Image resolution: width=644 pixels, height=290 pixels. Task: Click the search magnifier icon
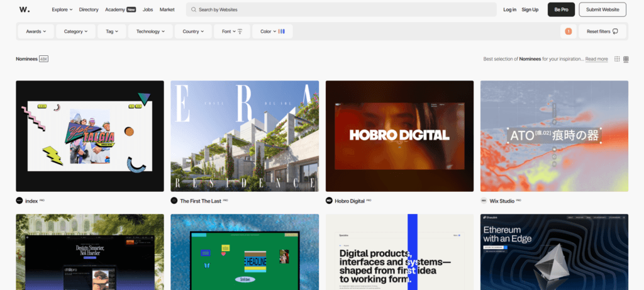(194, 9)
